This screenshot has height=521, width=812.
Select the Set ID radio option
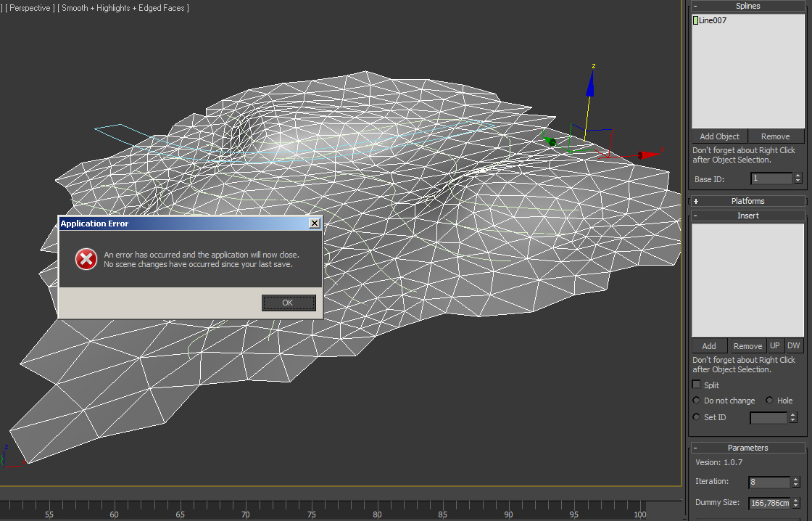[697, 417]
